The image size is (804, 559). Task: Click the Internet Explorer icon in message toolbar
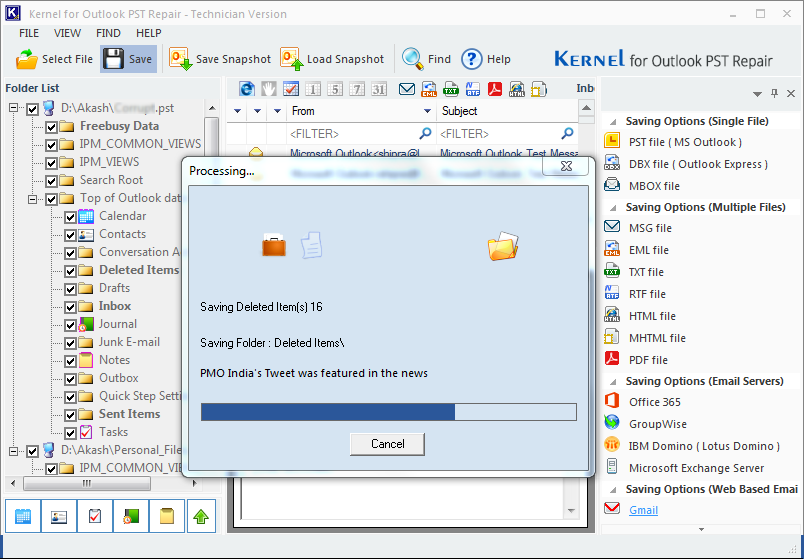tap(247, 89)
